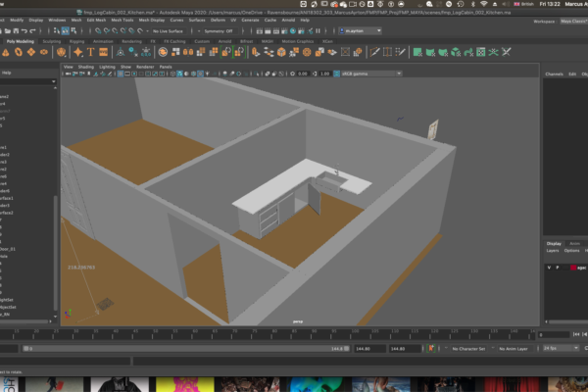The width and height of the screenshot is (588, 392).
Task: Click the Save scene disk icon
Action: pos(16,31)
